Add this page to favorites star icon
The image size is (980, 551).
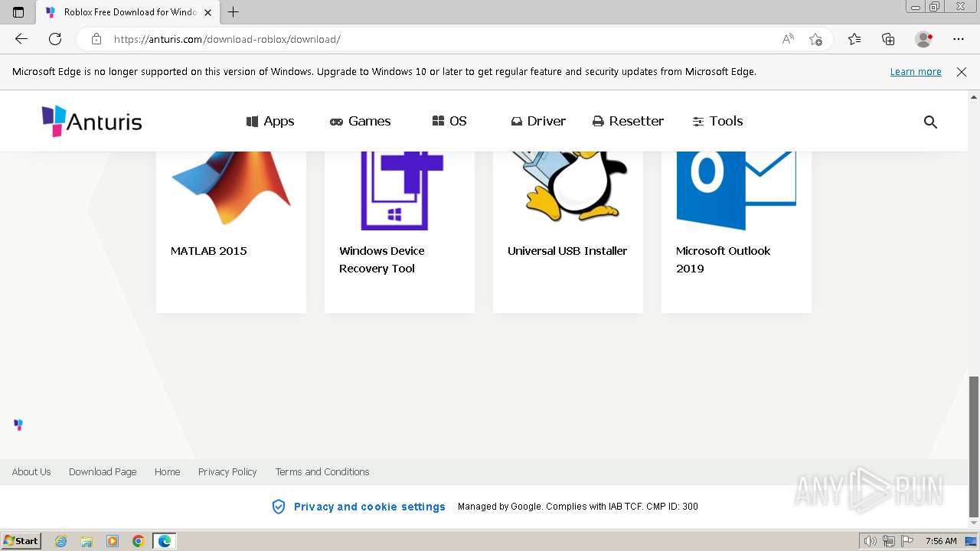(x=815, y=39)
